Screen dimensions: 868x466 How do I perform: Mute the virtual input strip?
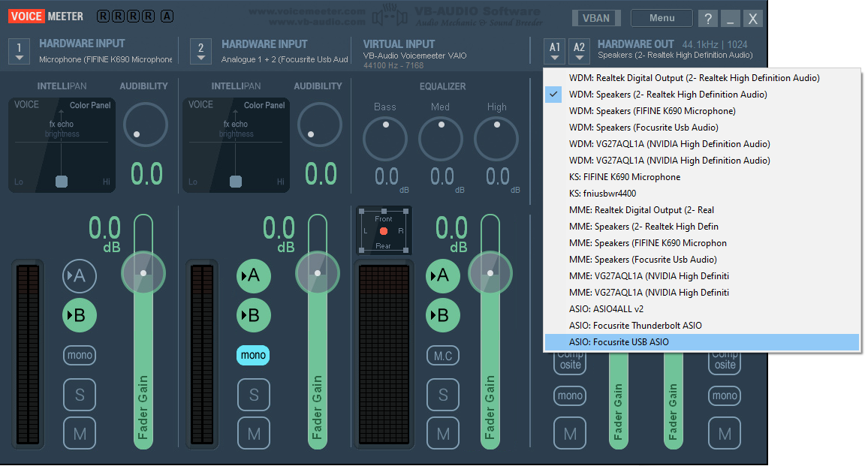point(443,433)
